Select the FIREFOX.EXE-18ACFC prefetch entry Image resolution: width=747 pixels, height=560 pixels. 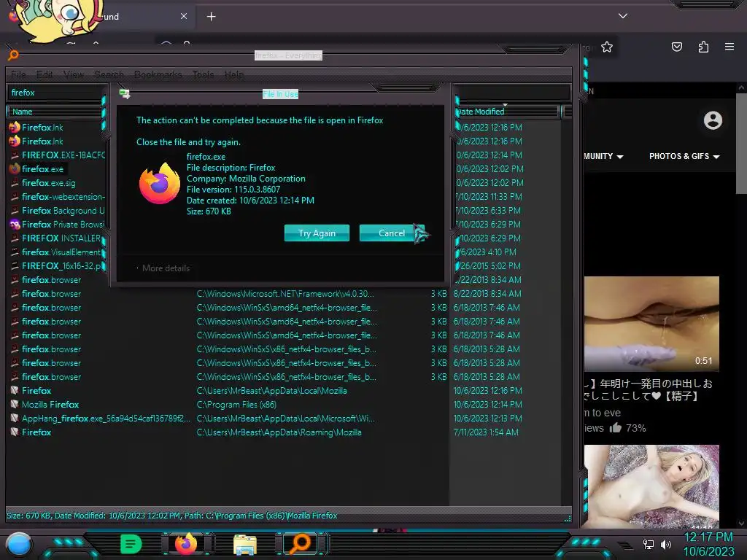click(63, 155)
